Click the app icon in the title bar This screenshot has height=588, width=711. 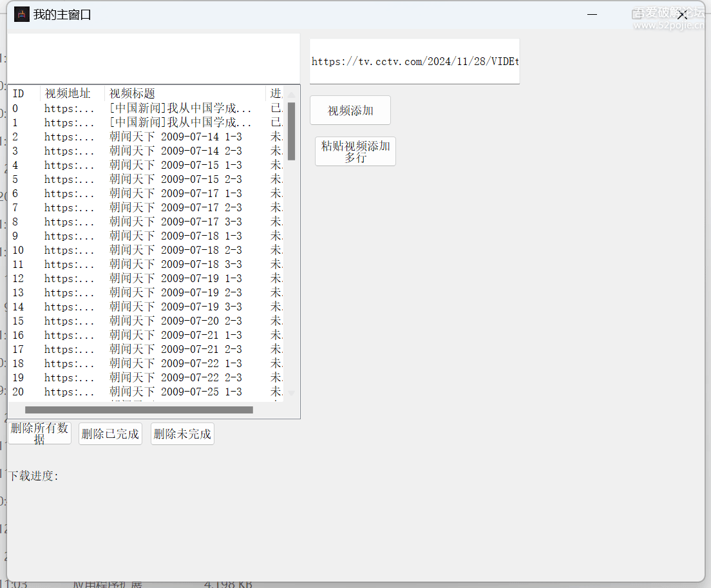(22, 14)
